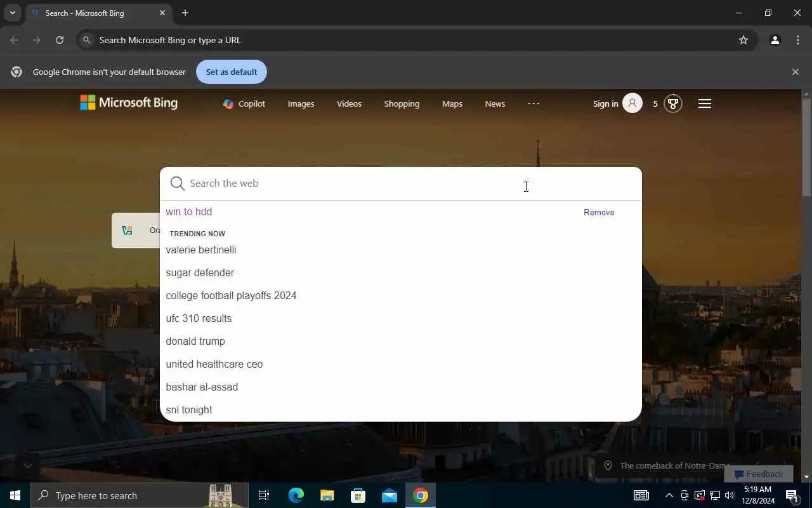
Task: Remove the 'win to hdd' history entry
Action: click(599, 212)
